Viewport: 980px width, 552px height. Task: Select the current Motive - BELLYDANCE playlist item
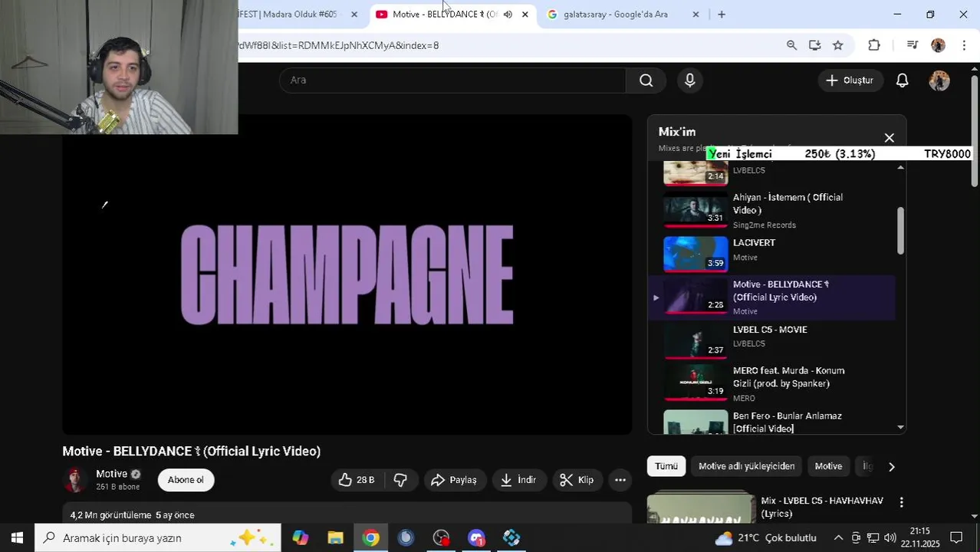click(771, 297)
